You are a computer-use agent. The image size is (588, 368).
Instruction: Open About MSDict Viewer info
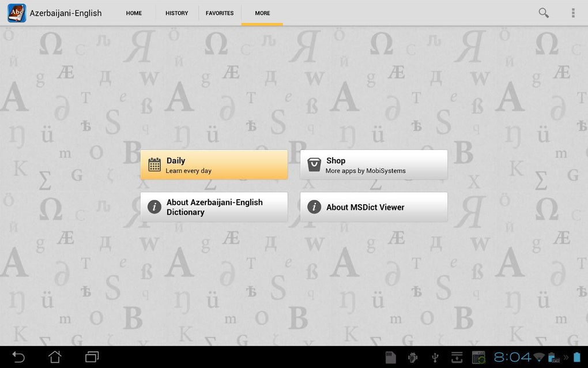click(x=374, y=207)
